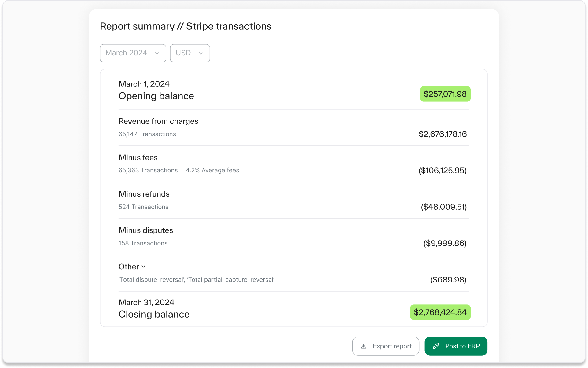The height and width of the screenshot is (368, 588).
Task: Click the 158 Transactions text
Action: 143,243
